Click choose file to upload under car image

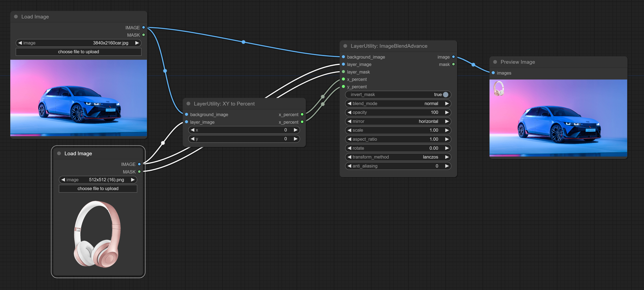[x=78, y=52]
